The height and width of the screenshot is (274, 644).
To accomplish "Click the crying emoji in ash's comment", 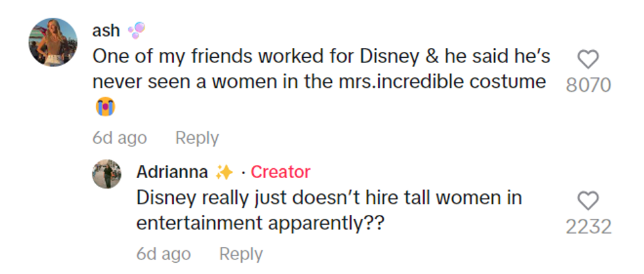I will [101, 107].
